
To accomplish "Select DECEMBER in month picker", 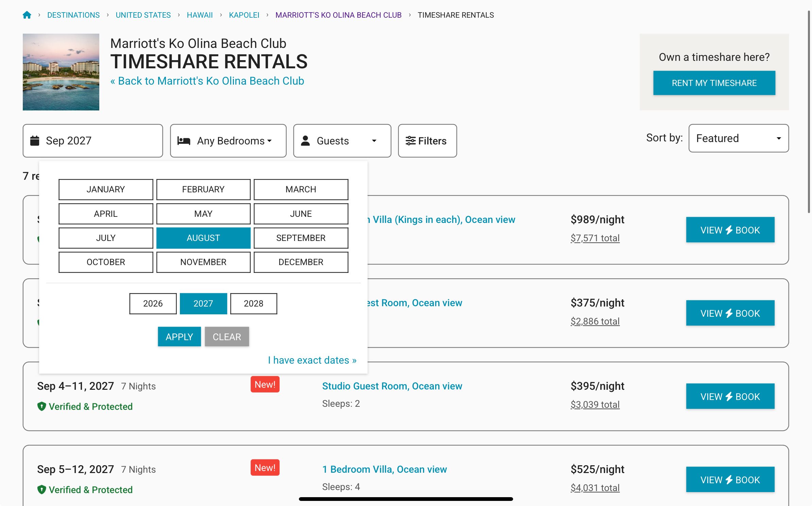I will click(x=301, y=262).
